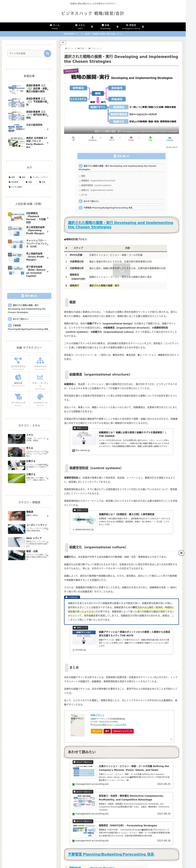
Task: Collapse the main article 目次 table of contents
Action: 122,156
